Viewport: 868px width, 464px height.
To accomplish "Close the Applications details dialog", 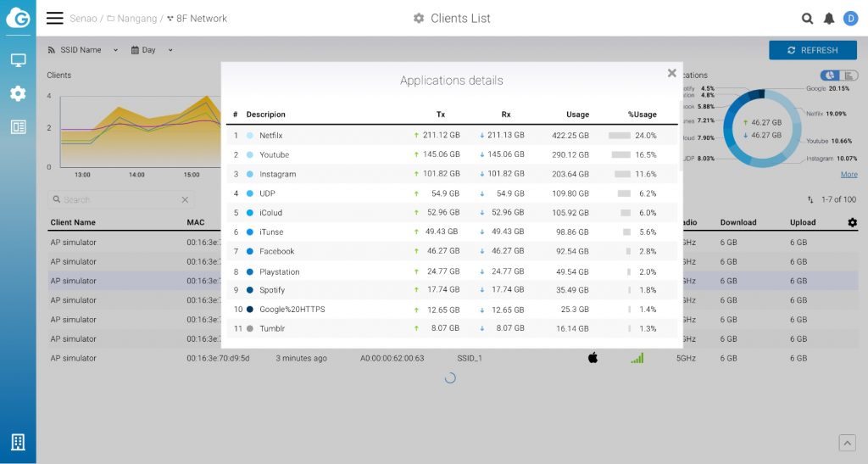I will [671, 73].
